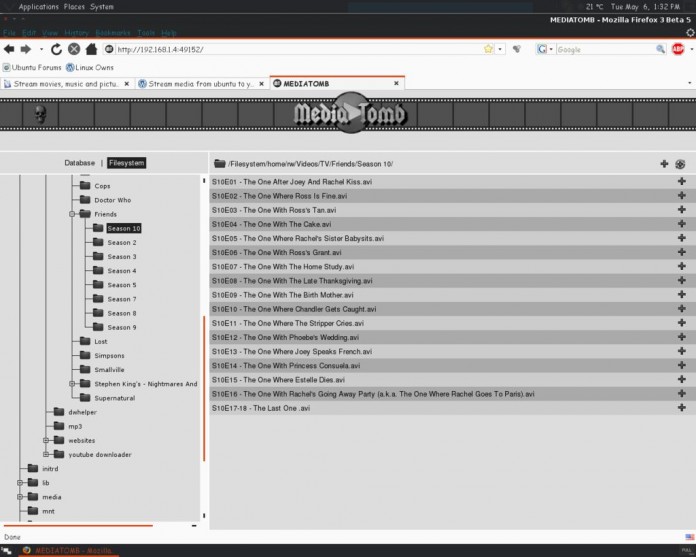Screen dimensions: 696x557
Task: Add S10E17-18 The Last One file
Action: 682,407
